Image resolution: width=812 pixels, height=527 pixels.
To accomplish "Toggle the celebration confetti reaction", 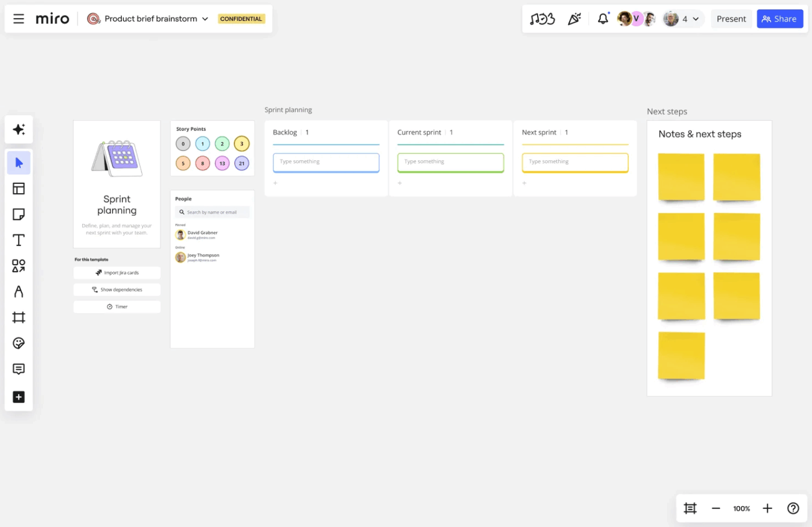I will [575, 19].
